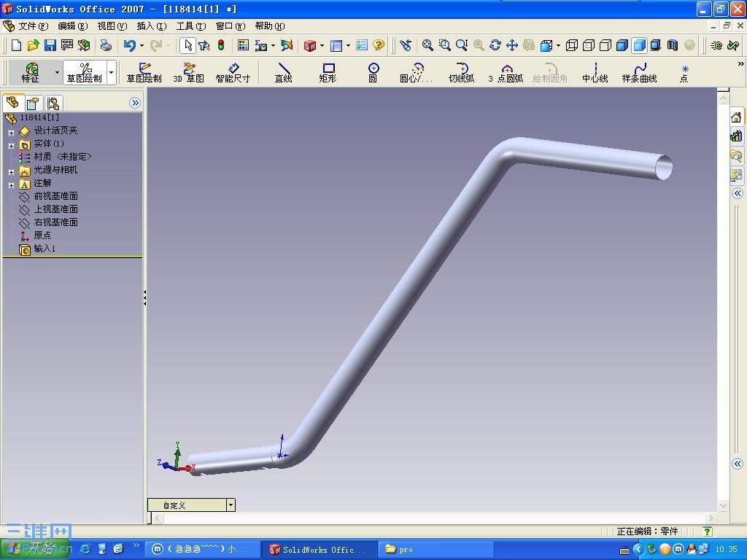Select the Pan view icon
The width and height of the screenshot is (747, 560).
pyautogui.click(x=511, y=45)
